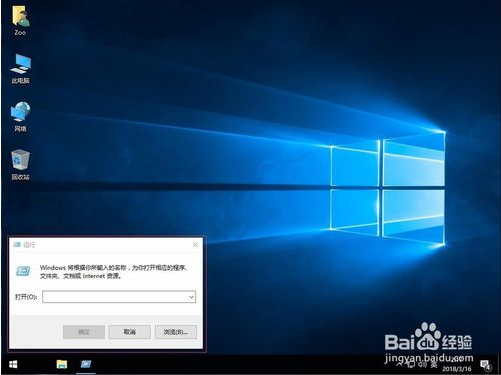Screen dimensions: 501x375
Task: Click the OK (确定) button in Run
Action: click(x=84, y=332)
